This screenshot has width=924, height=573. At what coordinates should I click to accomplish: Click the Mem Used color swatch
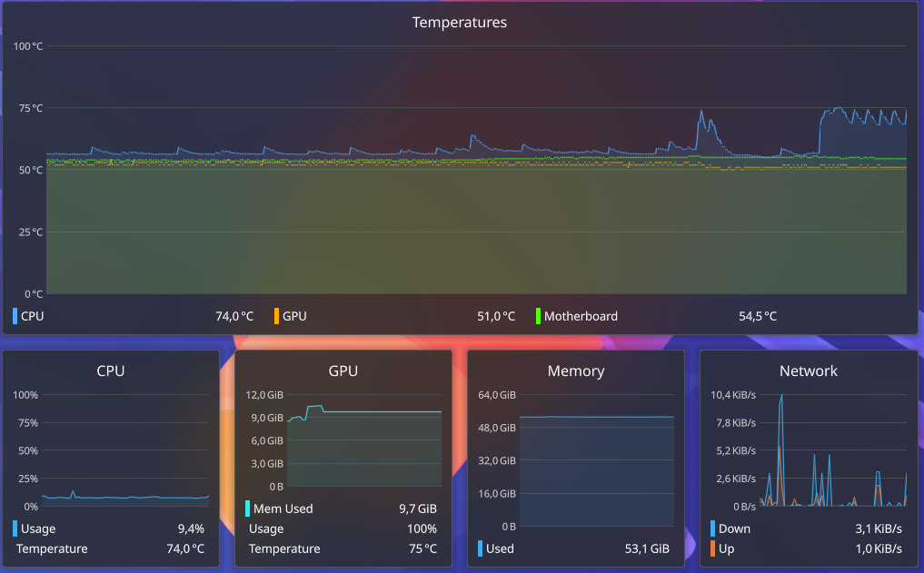[x=247, y=509]
